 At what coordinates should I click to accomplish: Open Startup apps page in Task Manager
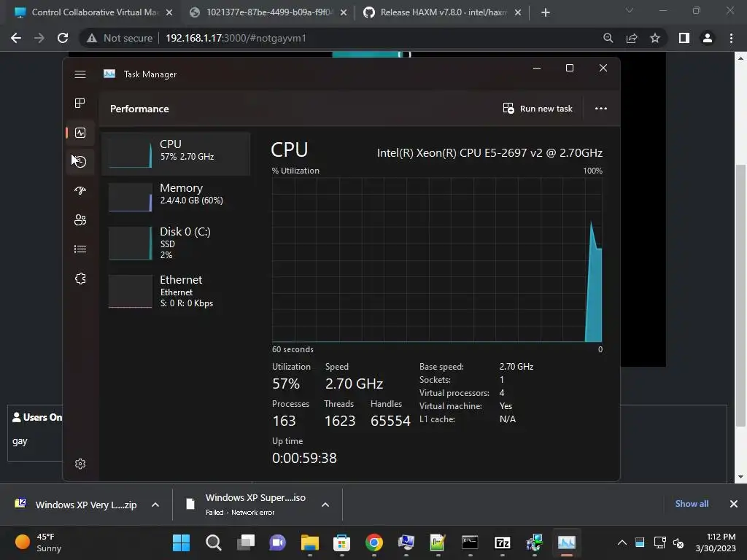(x=80, y=191)
